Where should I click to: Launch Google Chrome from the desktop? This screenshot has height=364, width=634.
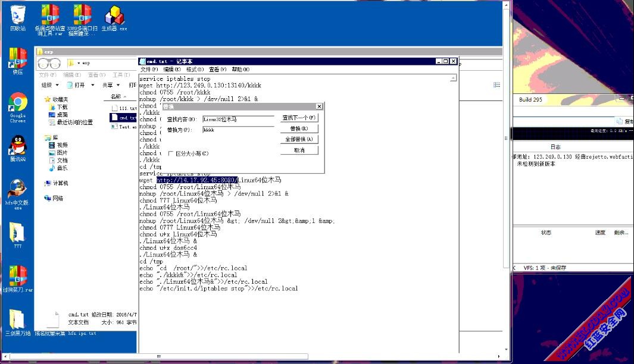tap(17, 103)
